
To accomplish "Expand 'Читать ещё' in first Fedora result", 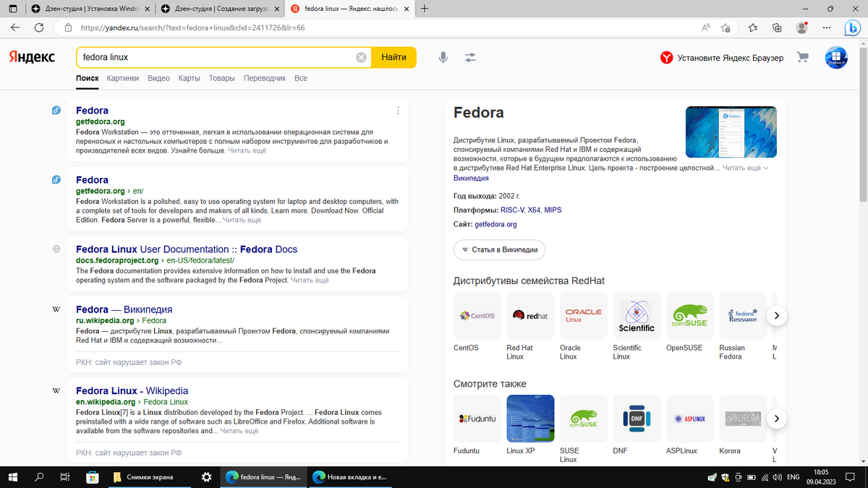I will [x=247, y=150].
